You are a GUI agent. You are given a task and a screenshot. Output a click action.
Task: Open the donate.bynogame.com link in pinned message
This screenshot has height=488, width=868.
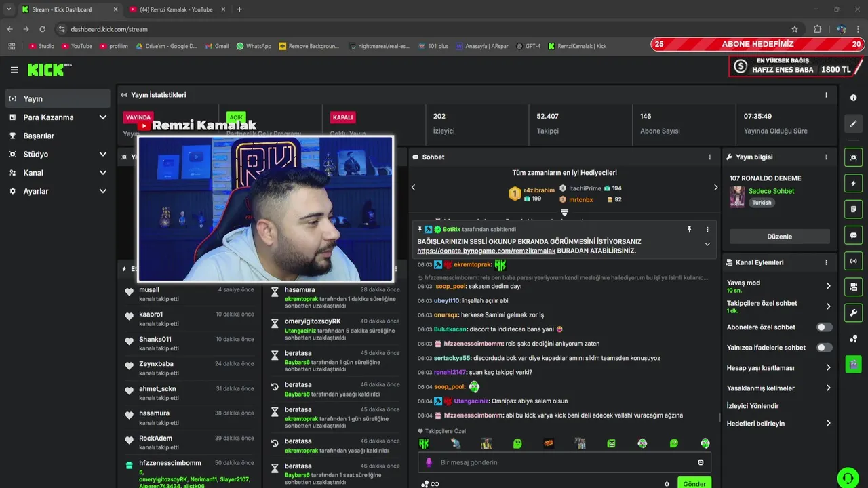(486, 251)
